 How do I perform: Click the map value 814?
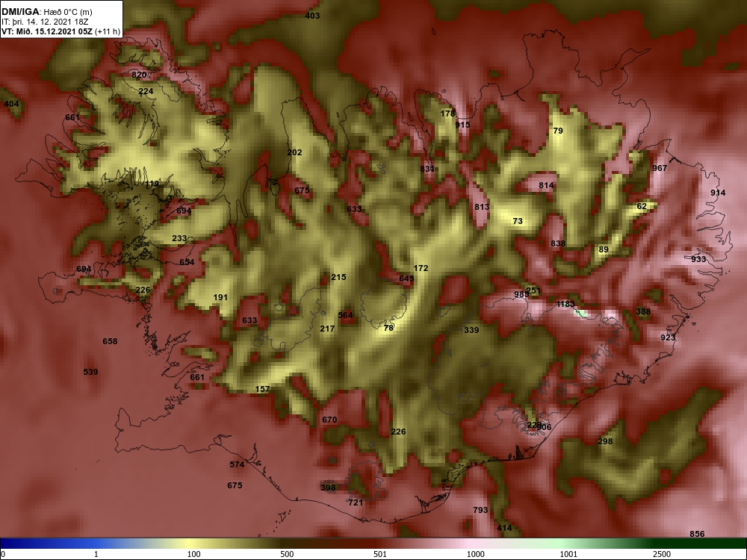click(547, 185)
